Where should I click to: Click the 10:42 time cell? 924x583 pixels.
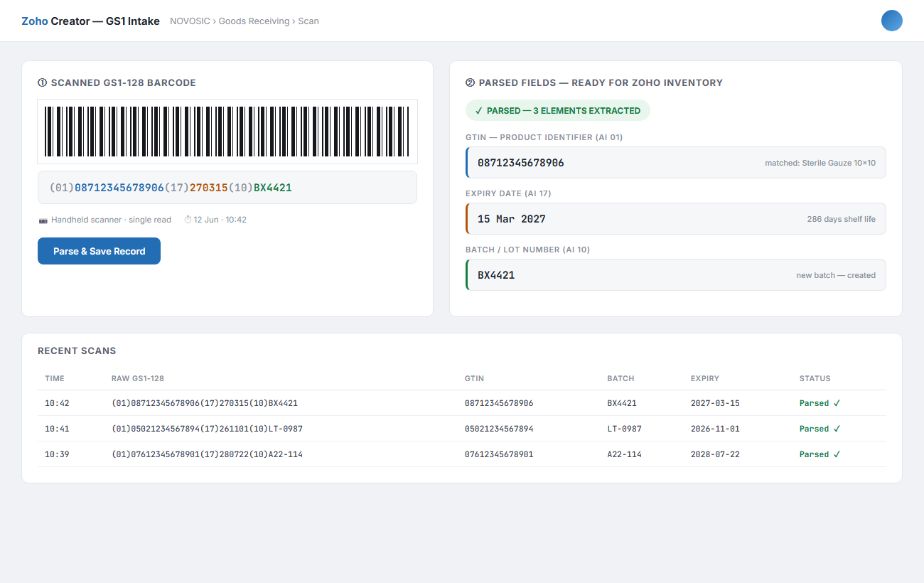[57, 403]
